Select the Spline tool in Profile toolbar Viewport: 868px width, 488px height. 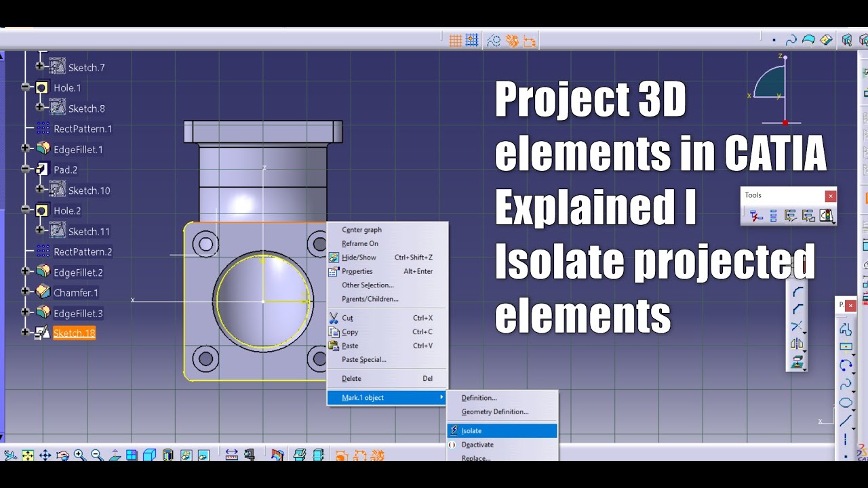(846, 384)
